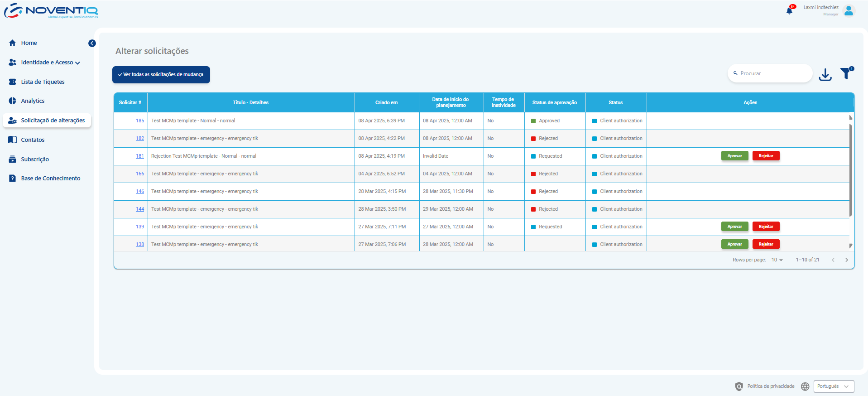Navigate to Lista de Tiquetes

pos(43,82)
